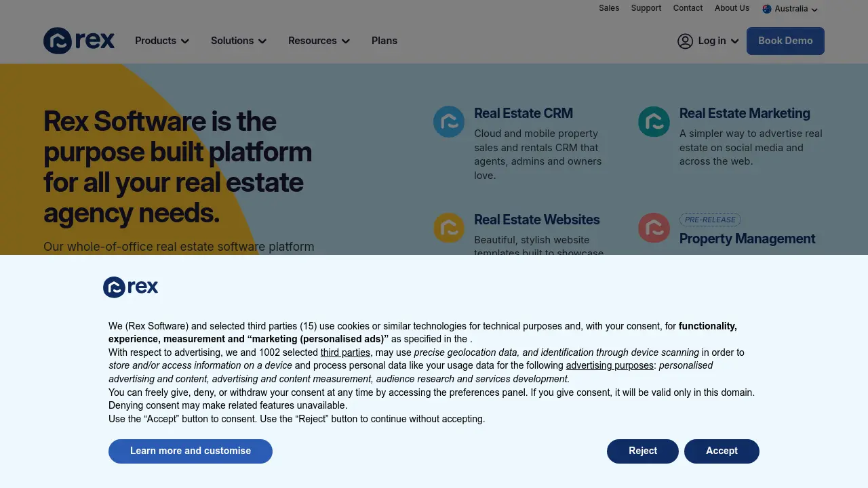The image size is (868, 488).
Task: Click the Property Management red icon
Action: (654, 228)
